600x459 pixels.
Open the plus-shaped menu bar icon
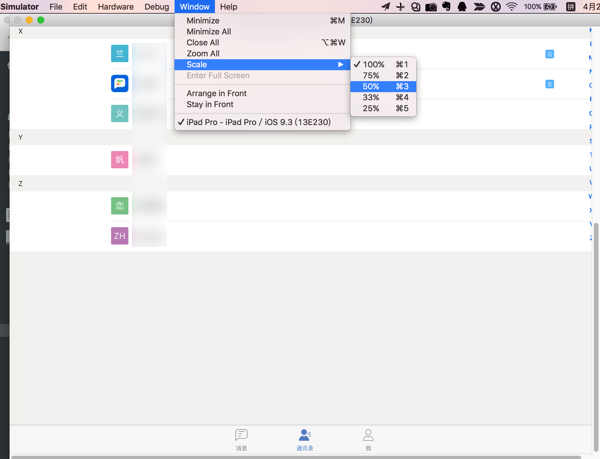[400, 7]
